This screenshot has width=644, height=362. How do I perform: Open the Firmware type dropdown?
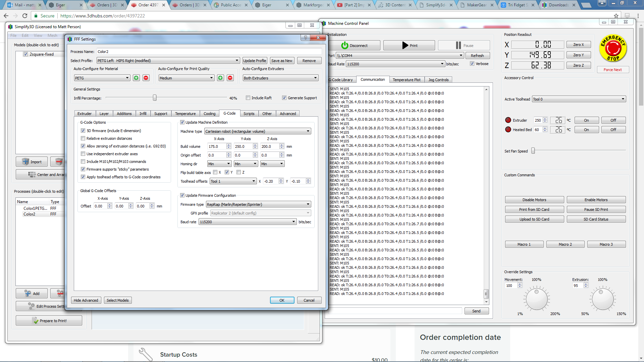point(258,204)
